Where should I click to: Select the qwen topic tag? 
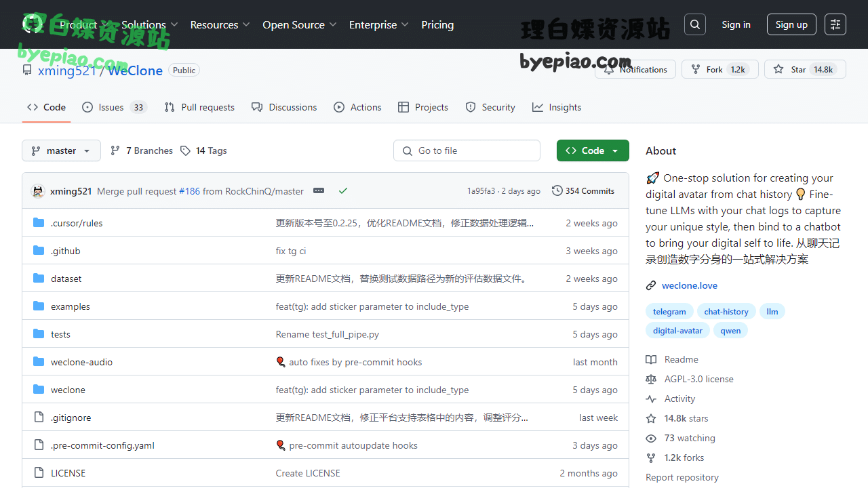coord(730,331)
